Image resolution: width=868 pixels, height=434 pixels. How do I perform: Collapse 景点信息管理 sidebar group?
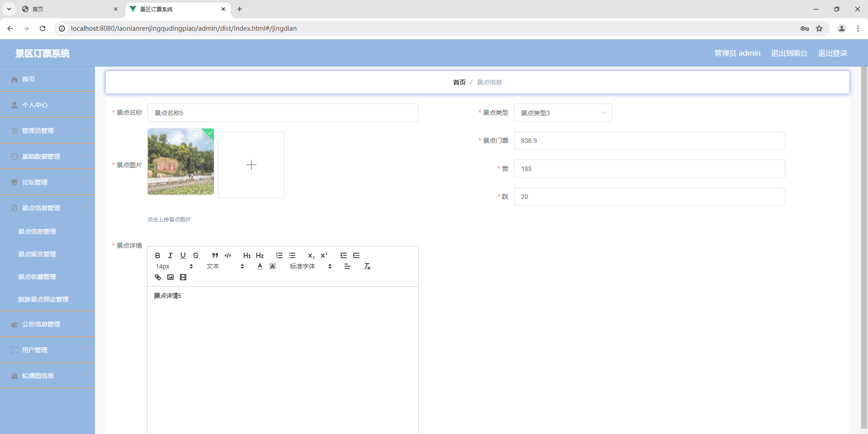coord(47,208)
